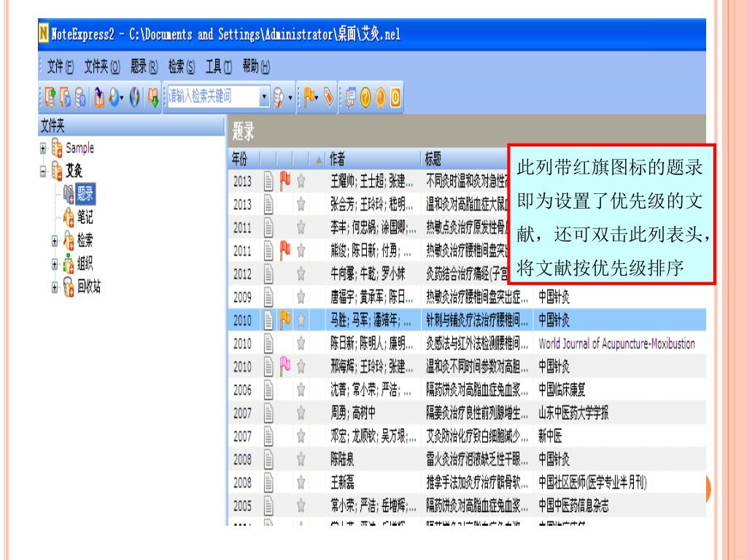Toggle star on 常小荣 2005 row
The height and width of the screenshot is (560, 747).
tap(301, 505)
